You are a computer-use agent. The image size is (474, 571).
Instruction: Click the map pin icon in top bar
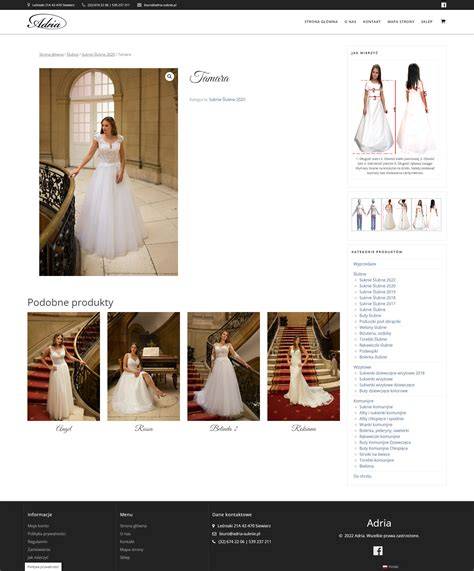click(28, 5)
